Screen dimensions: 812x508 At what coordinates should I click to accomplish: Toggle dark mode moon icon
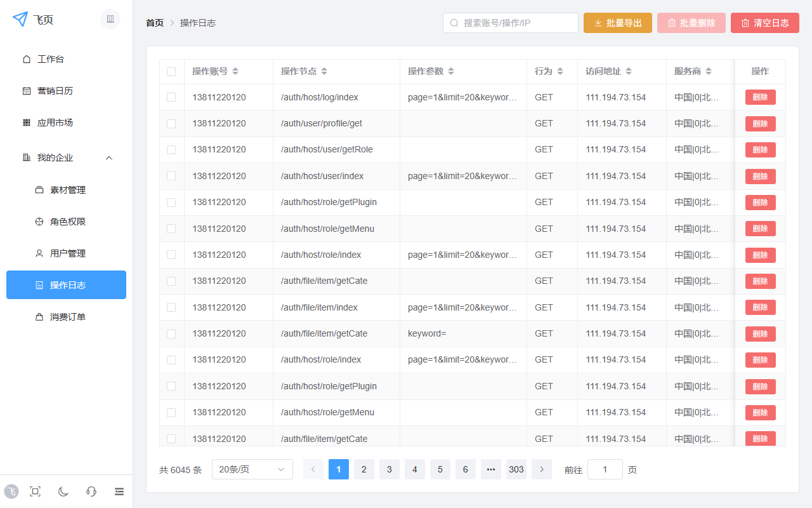[x=63, y=491]
